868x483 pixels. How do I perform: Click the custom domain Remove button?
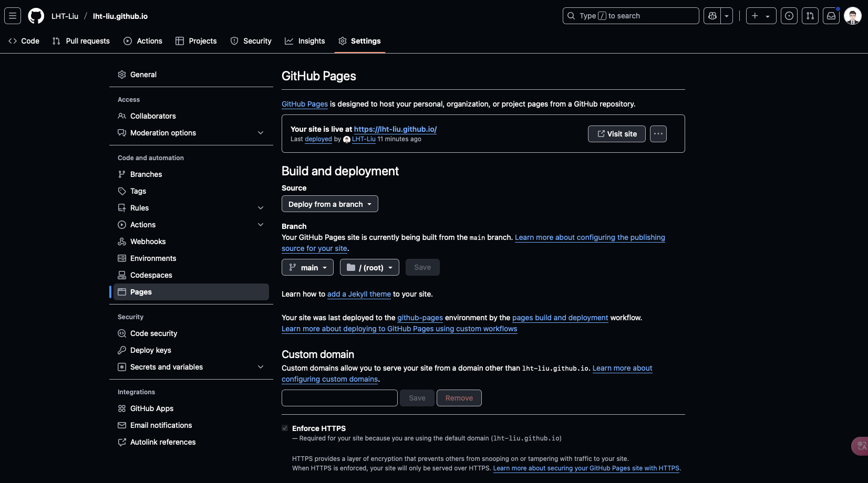tap(459, 398)
